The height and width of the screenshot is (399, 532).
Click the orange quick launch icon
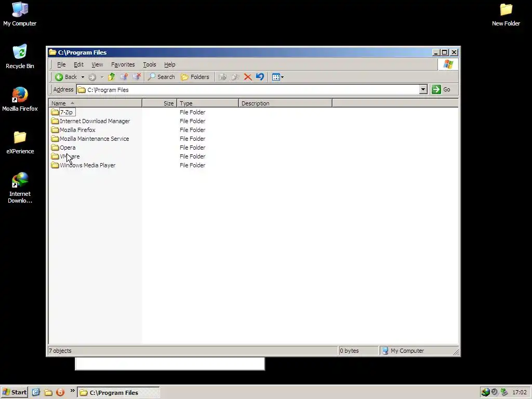(60, 392)
